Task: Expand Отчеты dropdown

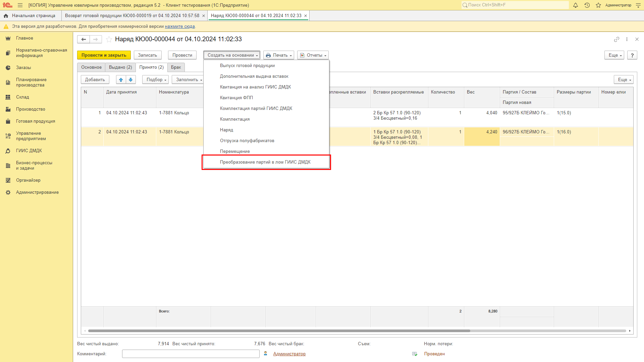Action: coord(313,55)
